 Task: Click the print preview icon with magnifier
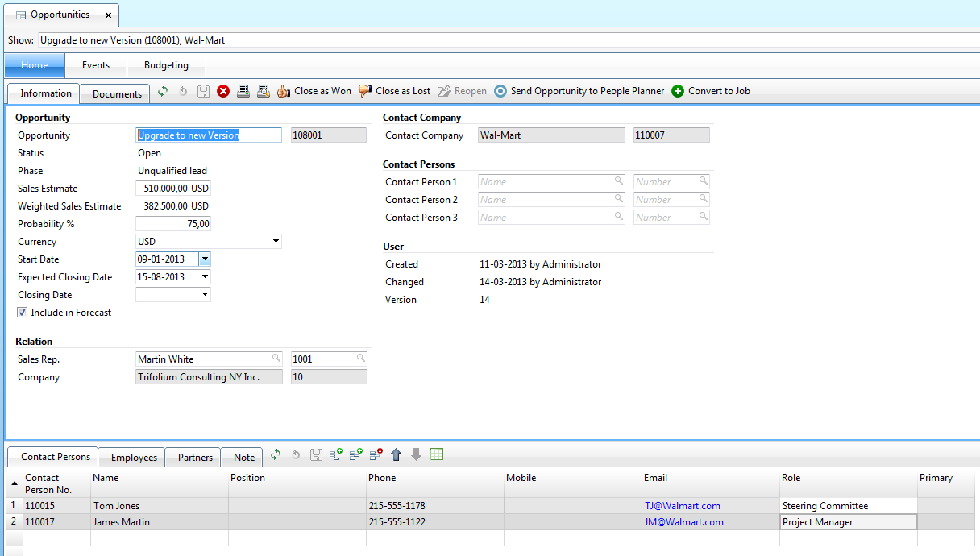[x=263, y=92]
